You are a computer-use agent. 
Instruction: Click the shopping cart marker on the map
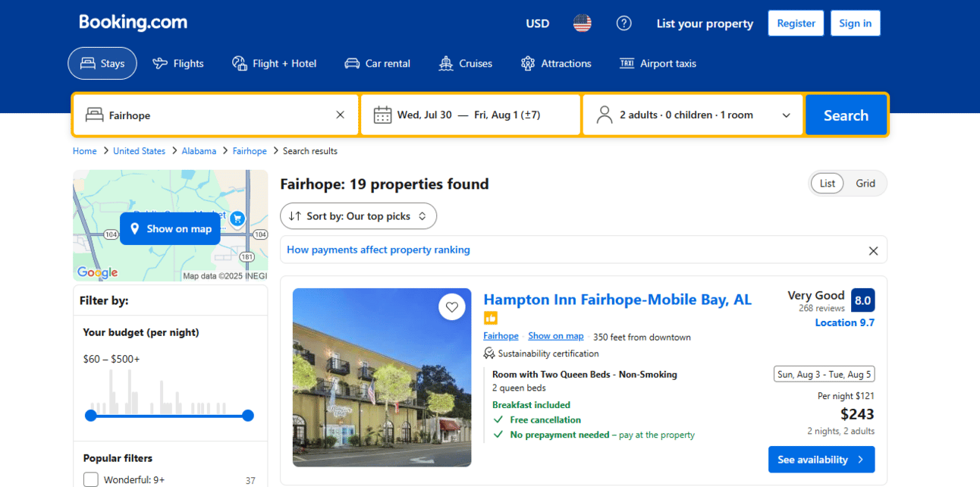[x=237, y=220]
